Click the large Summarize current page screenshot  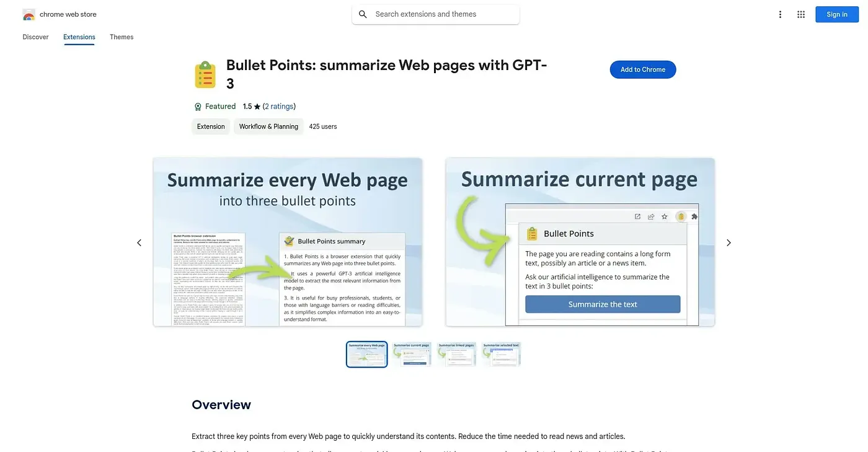click(580, 242)
